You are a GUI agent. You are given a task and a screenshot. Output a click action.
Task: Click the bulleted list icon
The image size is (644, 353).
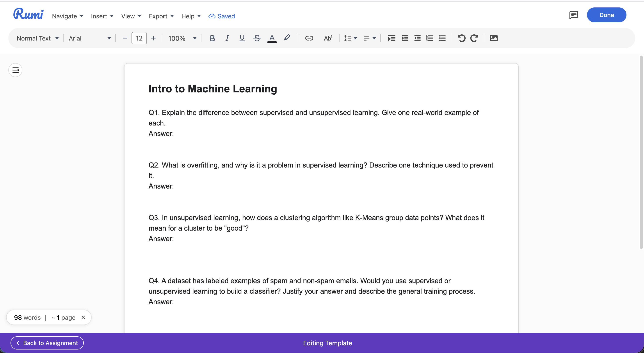click(x=442, y=38)
